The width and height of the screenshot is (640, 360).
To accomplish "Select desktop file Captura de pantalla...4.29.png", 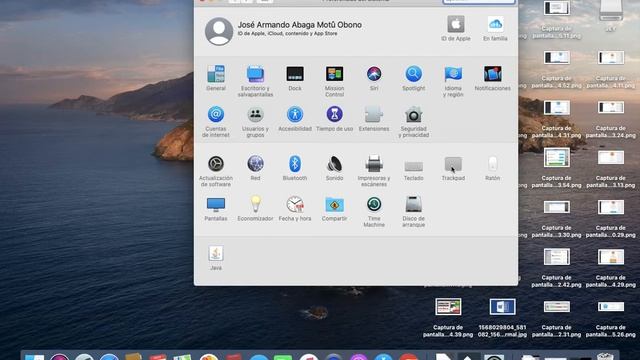I will [611, 257].
